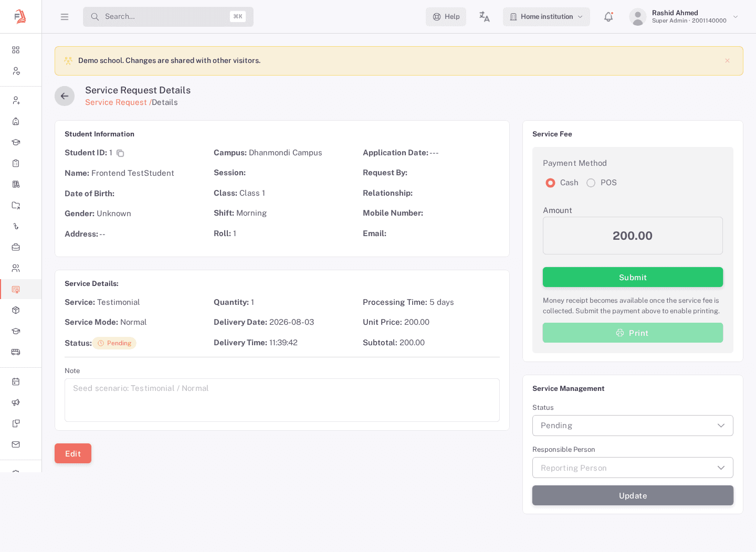Click the Update button
This screenshot has height=552, width=756.
coord(633,495)
